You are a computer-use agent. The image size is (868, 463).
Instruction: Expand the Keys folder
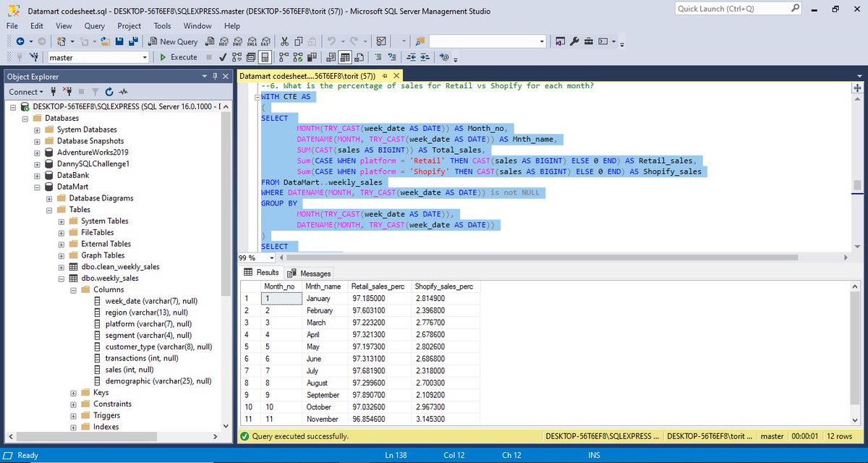point(73,392)
